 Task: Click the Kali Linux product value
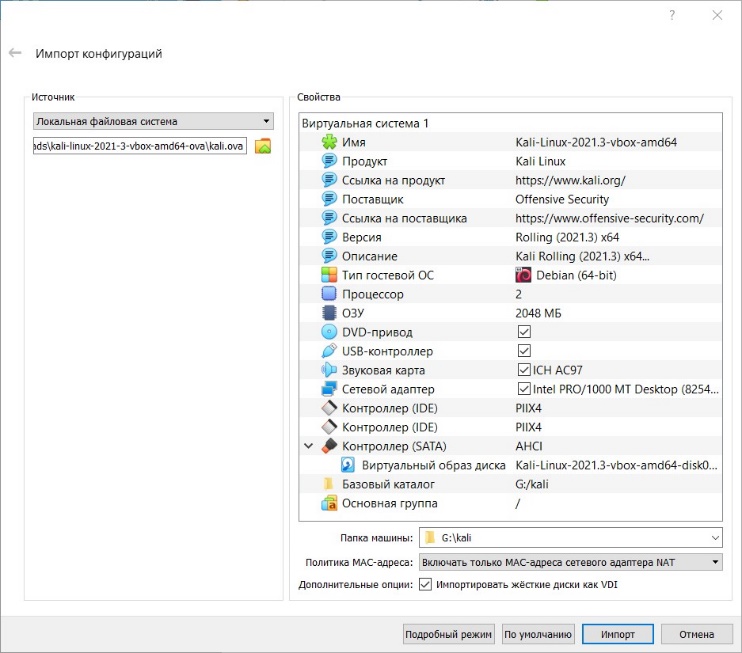pos(540,161)
